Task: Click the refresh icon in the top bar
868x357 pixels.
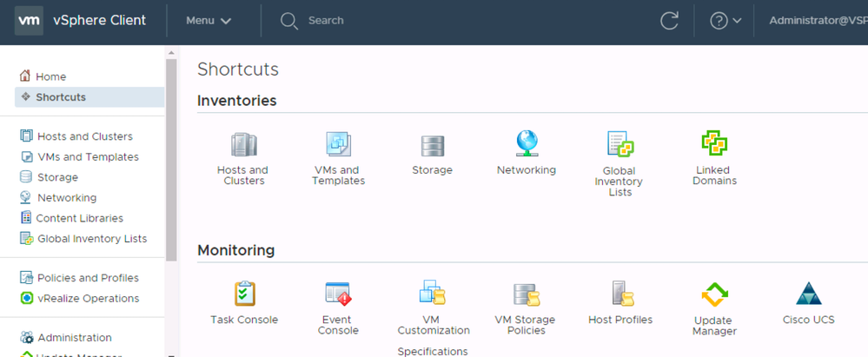Action: (x=669, y=21)
